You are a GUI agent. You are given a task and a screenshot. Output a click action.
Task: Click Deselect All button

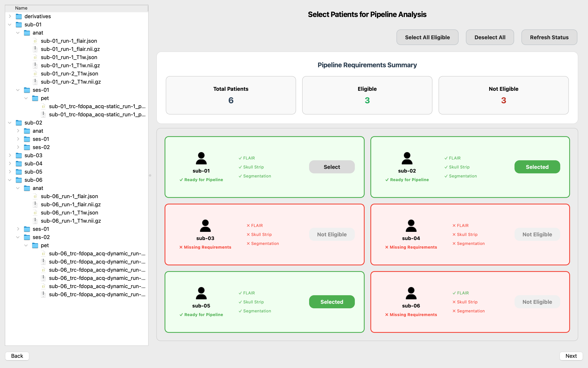(490, 37)
